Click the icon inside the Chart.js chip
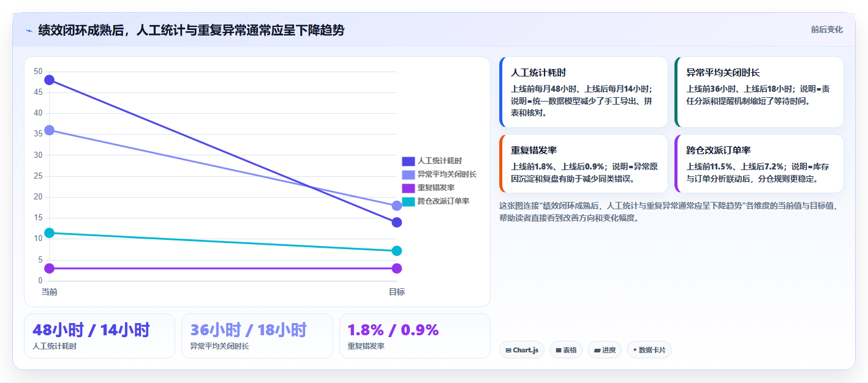Viewport: 868px width, 383px height. [508, 351]
